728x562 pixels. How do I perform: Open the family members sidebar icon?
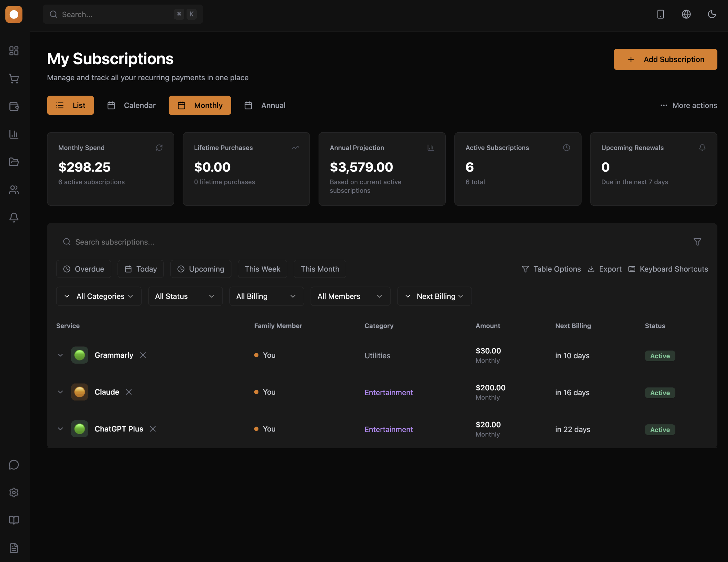pos(14,190)
